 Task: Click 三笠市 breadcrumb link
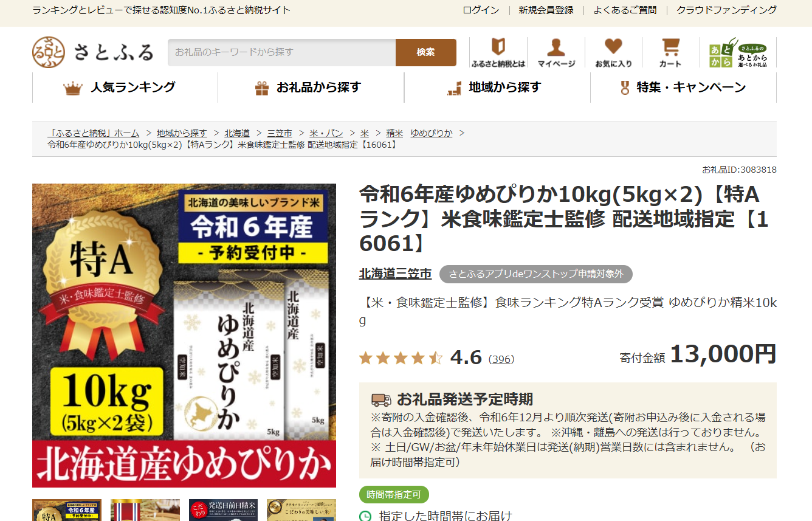coord(280,133)
